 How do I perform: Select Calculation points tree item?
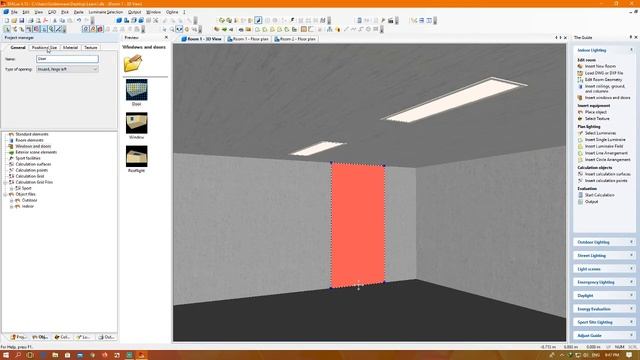click(x=31, y=170)
